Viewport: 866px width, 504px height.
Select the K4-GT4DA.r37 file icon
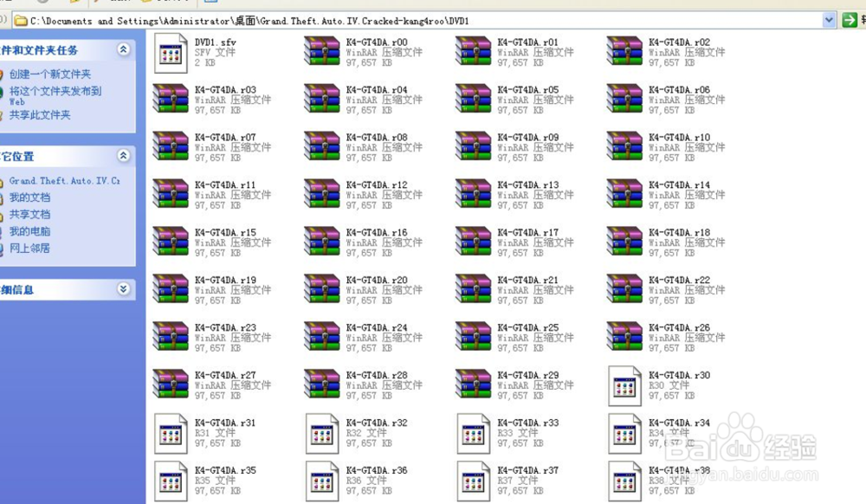coord(474,481)
